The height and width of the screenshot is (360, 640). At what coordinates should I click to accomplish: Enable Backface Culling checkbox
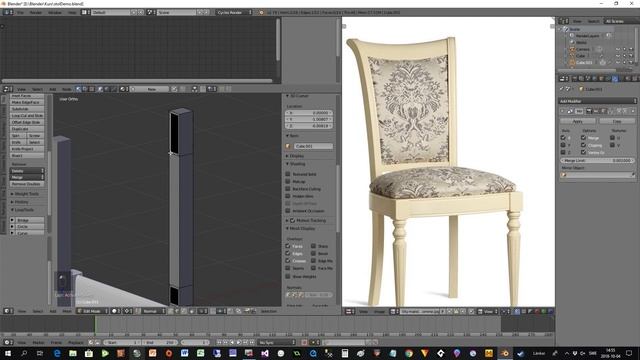pos(288,189)
